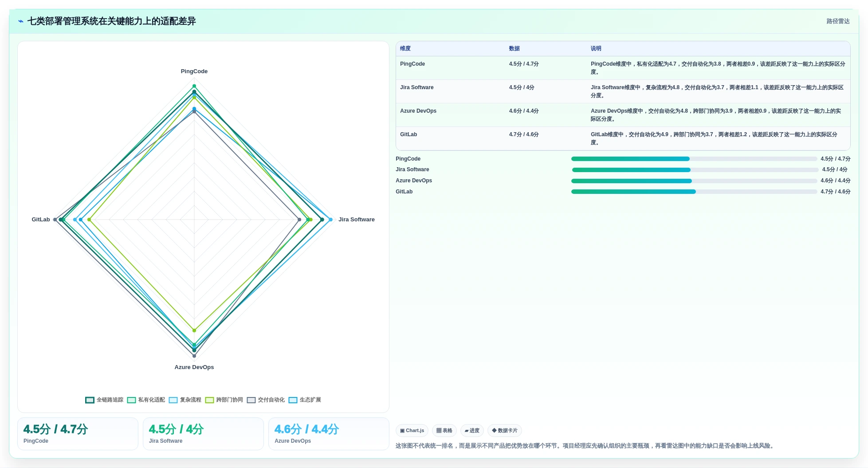
Task: Click the 路径雷达 label in the header
Action: point(838,21)
